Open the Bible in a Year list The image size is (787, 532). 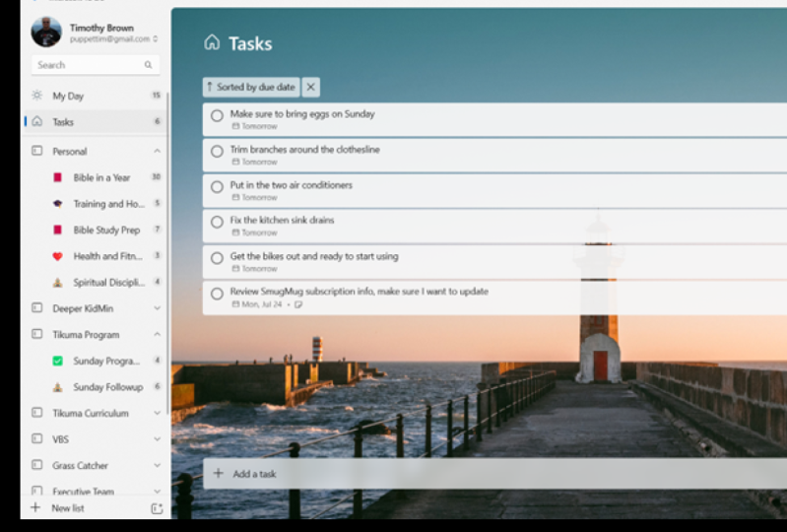(96, 177)
